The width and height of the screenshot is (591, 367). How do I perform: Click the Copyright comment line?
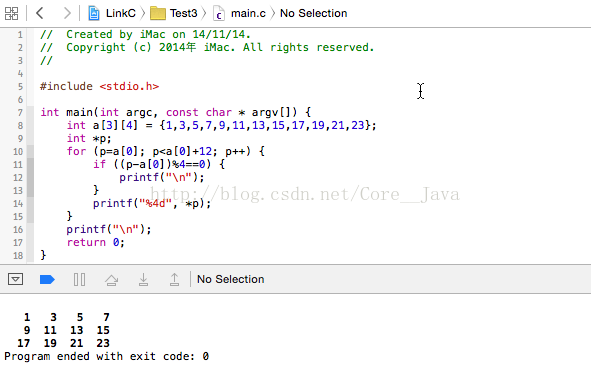click(x=207, y=47)
